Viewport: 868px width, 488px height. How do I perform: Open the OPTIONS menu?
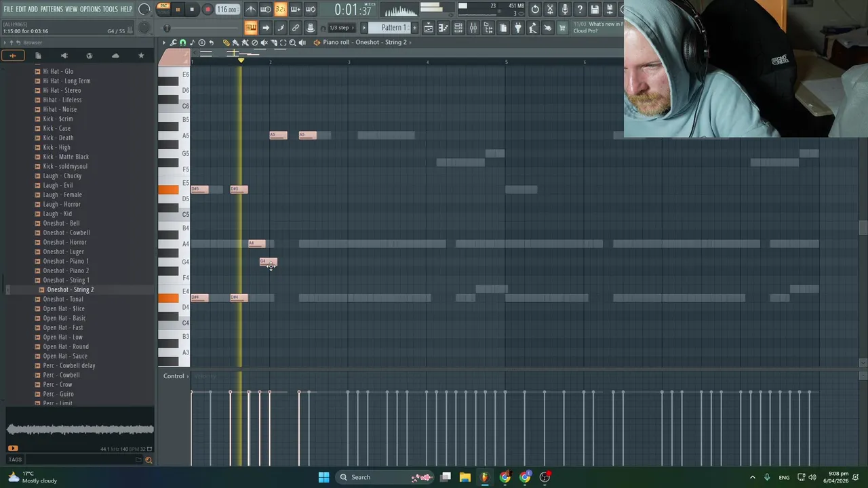[x=90, y=9]
